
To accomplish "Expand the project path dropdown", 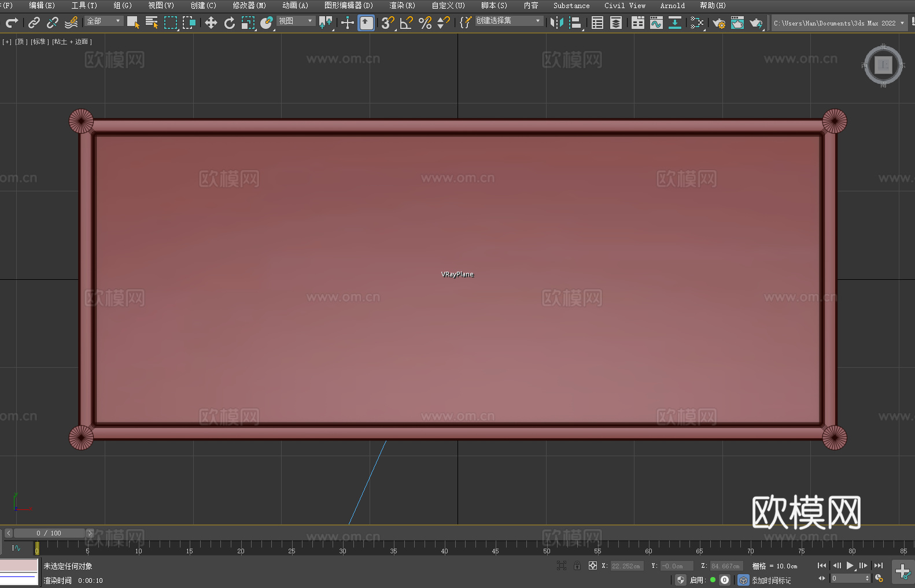I will click(902, 23).
